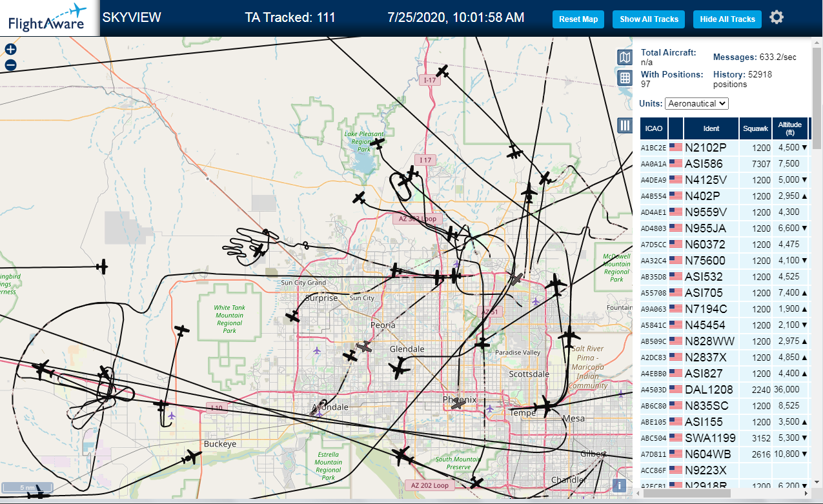823x504 pixels.
Task: Select large aircraft near Salt River Pima
Action: point(569,336)
